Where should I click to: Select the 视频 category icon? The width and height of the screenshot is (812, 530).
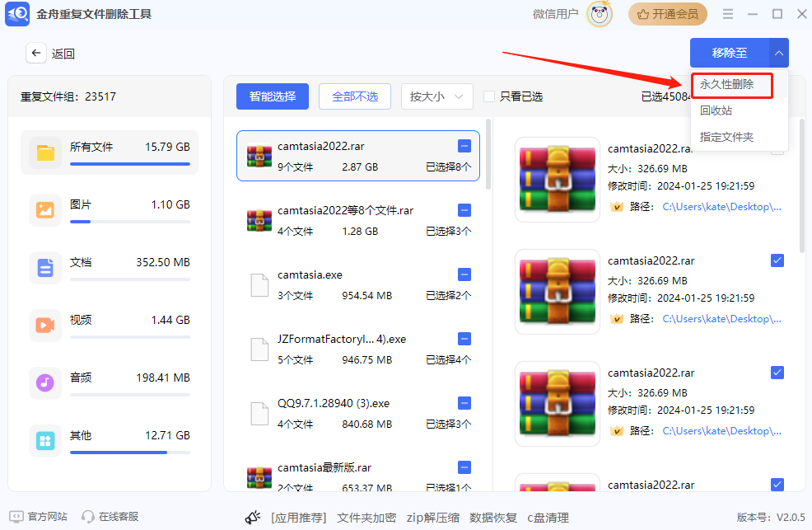click(x=45, y=326)
